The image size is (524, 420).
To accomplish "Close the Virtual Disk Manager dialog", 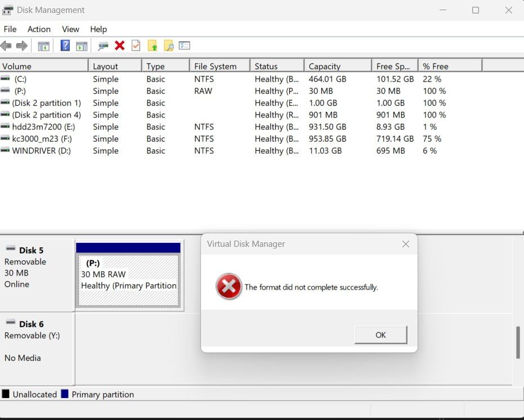I will point(406,244).
